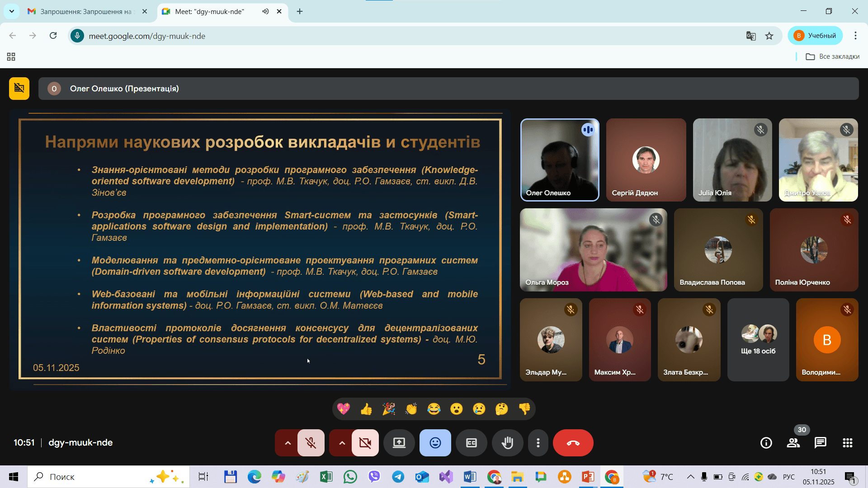Select Поліна Юрченко participant tile
868x488 pixels.
[x=814, y=250]
